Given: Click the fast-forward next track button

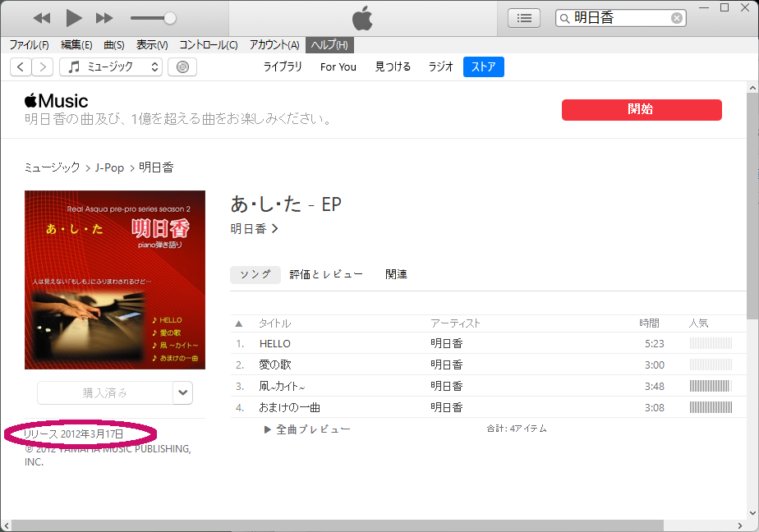Looking at the screenshot, I should [104, 18].
